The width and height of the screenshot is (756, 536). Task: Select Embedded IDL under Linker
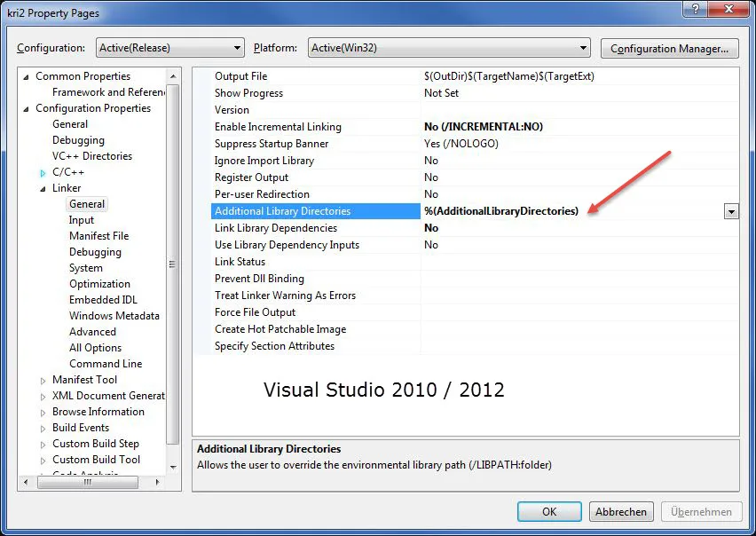click(103, 299)
